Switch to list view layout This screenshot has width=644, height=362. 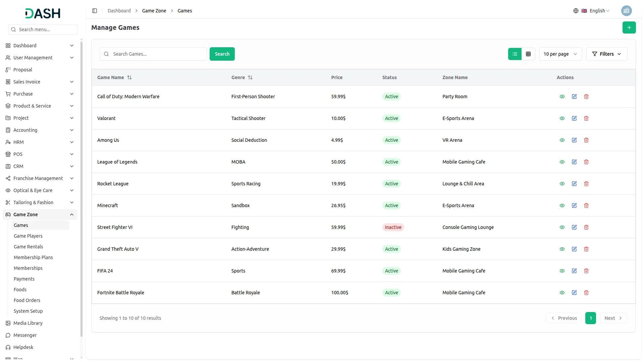tap(515, 54)
